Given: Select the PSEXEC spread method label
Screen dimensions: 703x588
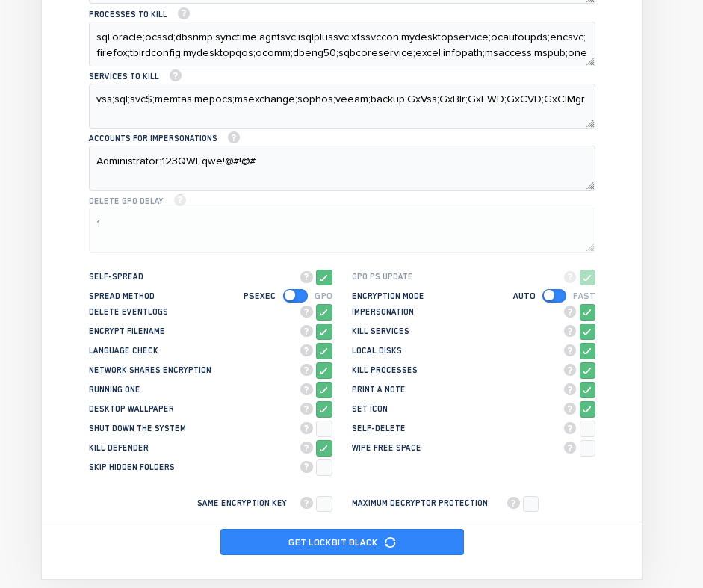Looking at the screenshot, I should pos(259,296).
